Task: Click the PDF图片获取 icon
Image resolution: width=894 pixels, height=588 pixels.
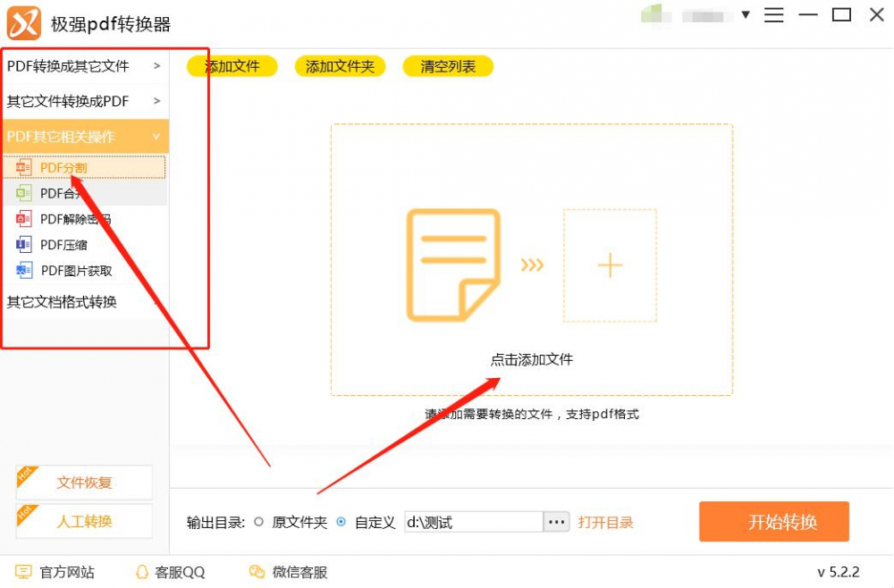Action: tap(24, 270)
